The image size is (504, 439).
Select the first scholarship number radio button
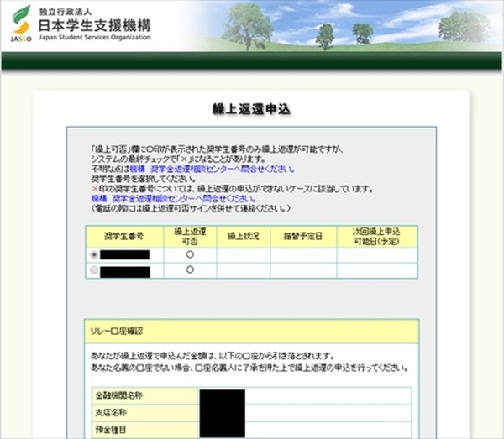94,254
